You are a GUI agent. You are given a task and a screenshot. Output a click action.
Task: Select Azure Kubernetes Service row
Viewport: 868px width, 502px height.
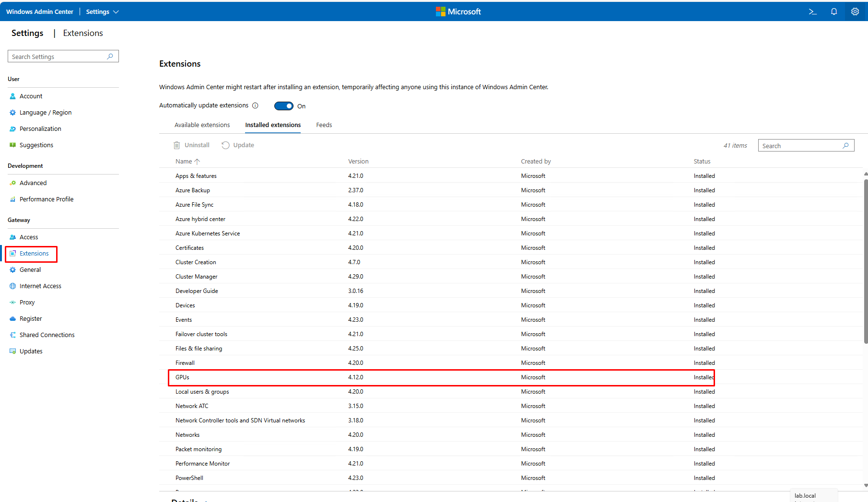click(511, 233)
